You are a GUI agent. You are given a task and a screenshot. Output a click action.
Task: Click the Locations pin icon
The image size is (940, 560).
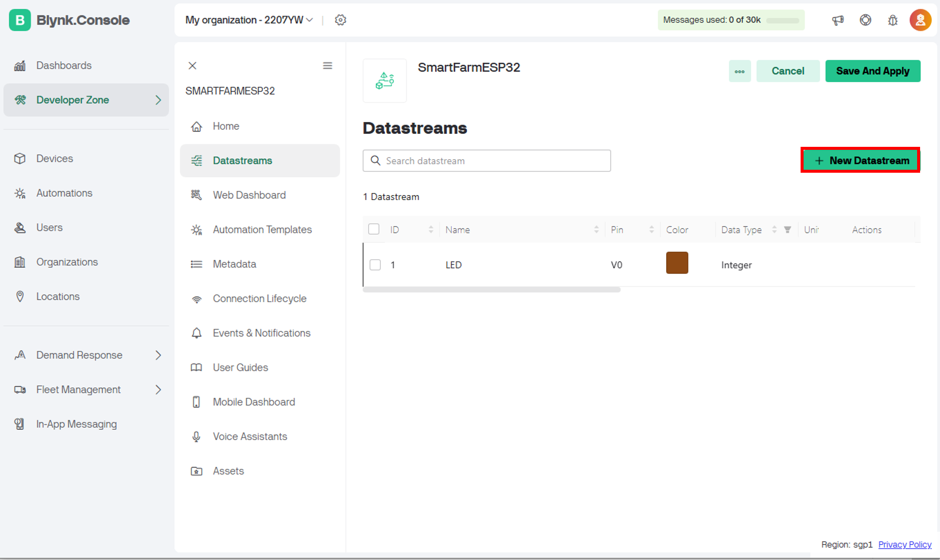pyautogui.click(x=20, y=296)
